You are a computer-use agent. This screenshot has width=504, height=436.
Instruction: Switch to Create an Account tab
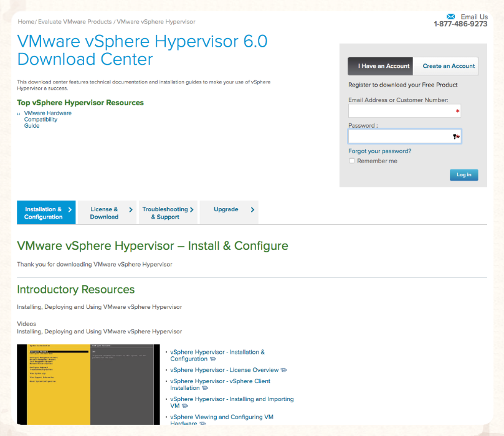tap(448, 66)
